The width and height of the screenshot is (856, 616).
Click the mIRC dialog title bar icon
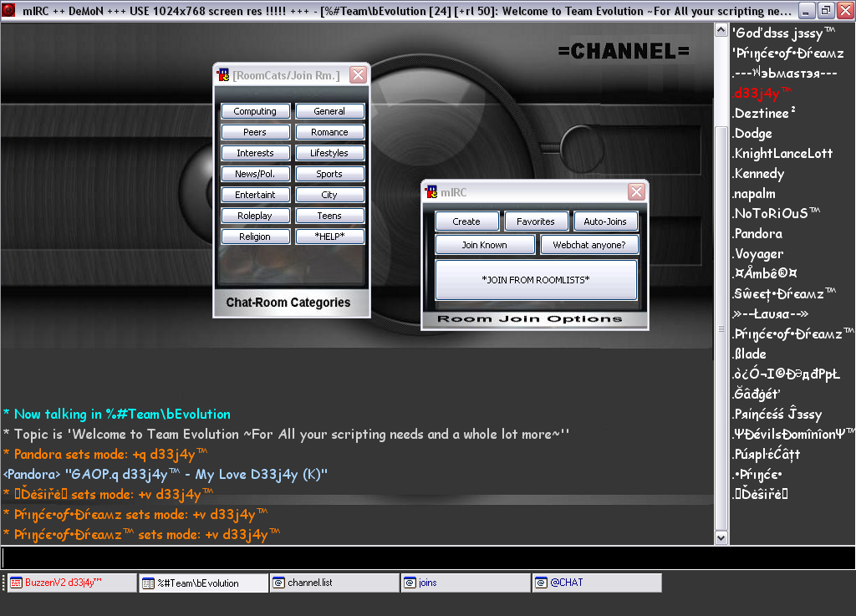click(432, 192)
